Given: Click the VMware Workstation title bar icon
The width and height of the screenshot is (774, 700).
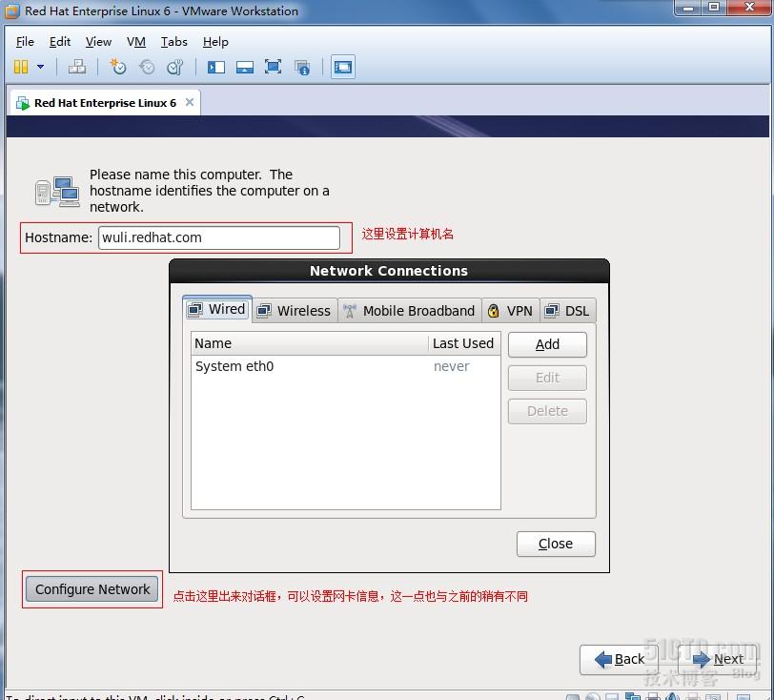Looking at the screenshot, I should pos(11,10).
